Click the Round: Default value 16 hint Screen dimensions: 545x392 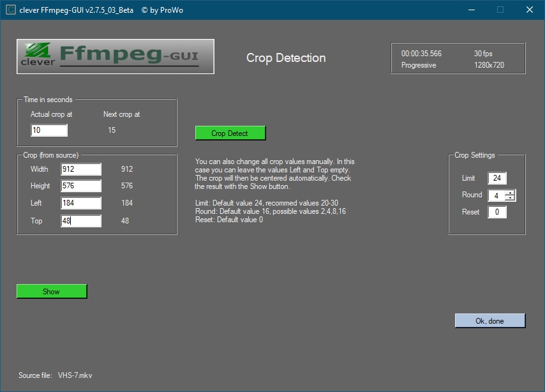click(x=271, y=211)
